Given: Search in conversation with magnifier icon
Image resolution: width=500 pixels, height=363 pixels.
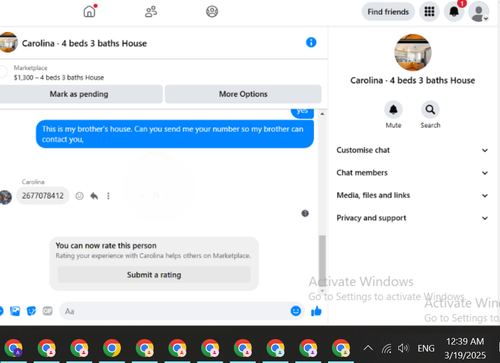Looking at the screenshot, I should [430, 110].
